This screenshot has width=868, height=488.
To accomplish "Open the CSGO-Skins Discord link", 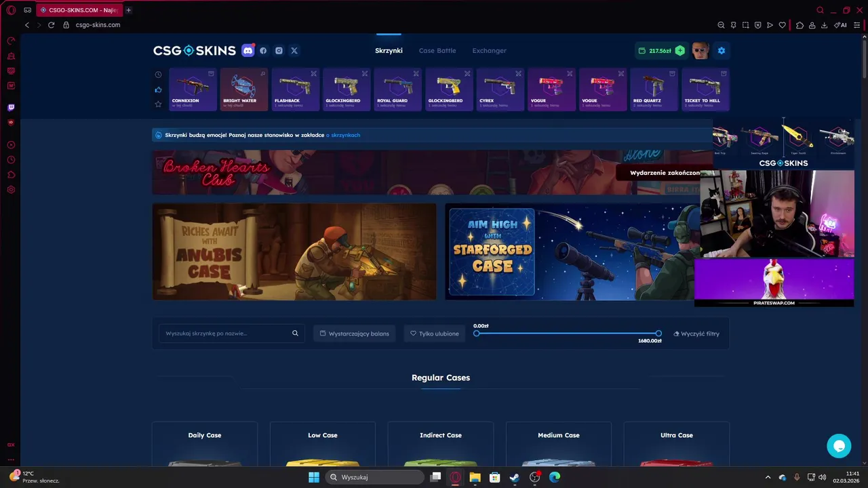I will coord(248,50).
